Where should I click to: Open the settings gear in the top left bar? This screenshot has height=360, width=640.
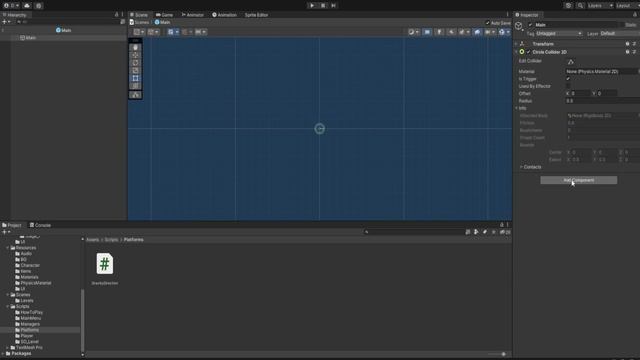pos(39,6)
